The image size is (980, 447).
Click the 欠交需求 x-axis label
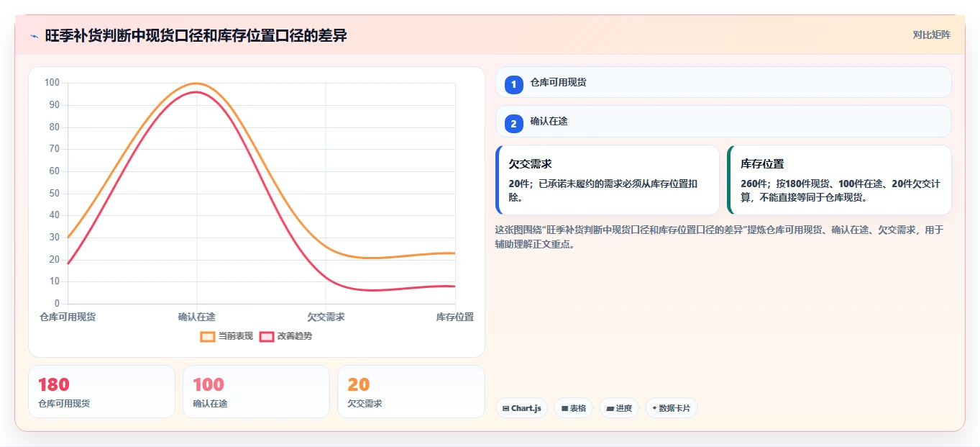(326, 317)
